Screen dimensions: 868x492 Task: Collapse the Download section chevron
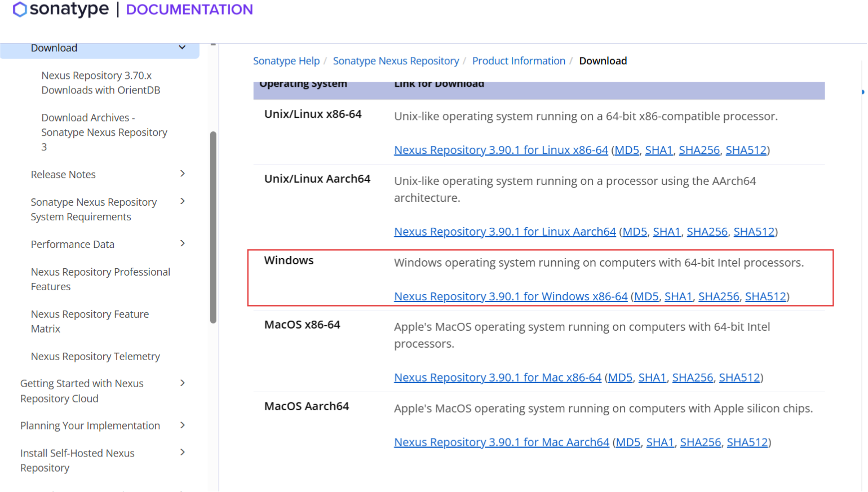[182, 47]
